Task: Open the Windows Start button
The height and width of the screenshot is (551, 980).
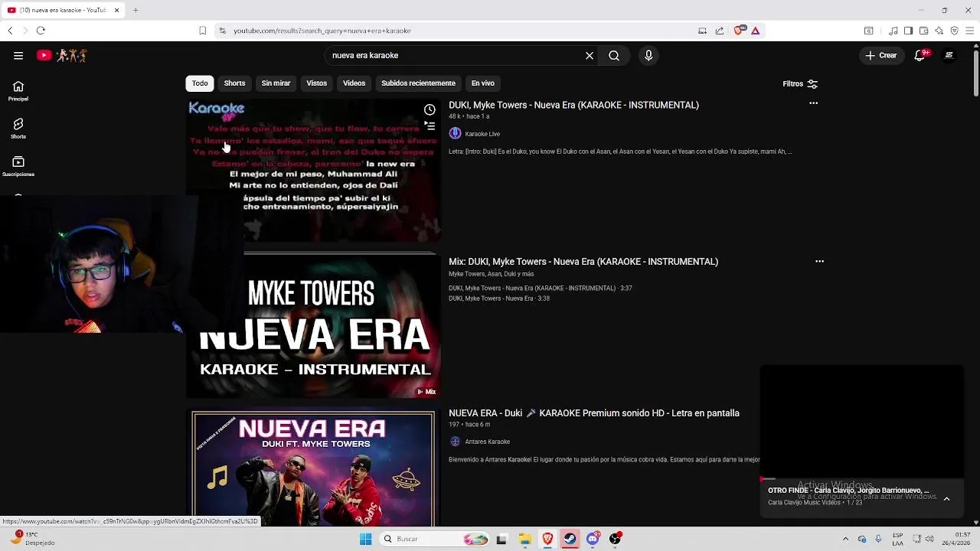Action: click(365, 539)
